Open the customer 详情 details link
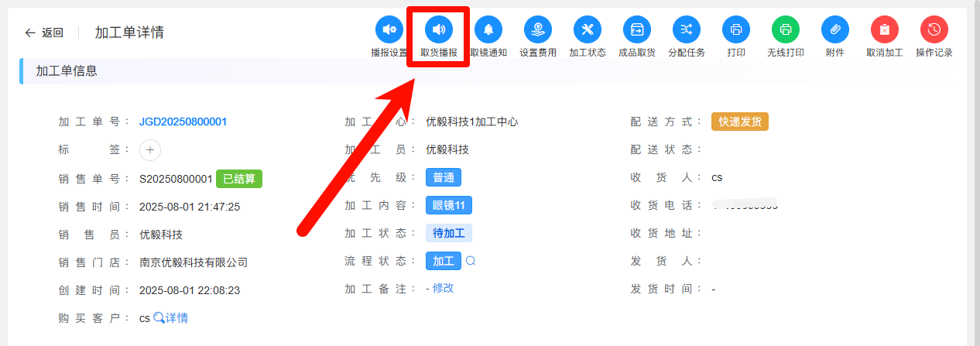The height and width of the screenshot is (346, 980). [x=171, y=318]
